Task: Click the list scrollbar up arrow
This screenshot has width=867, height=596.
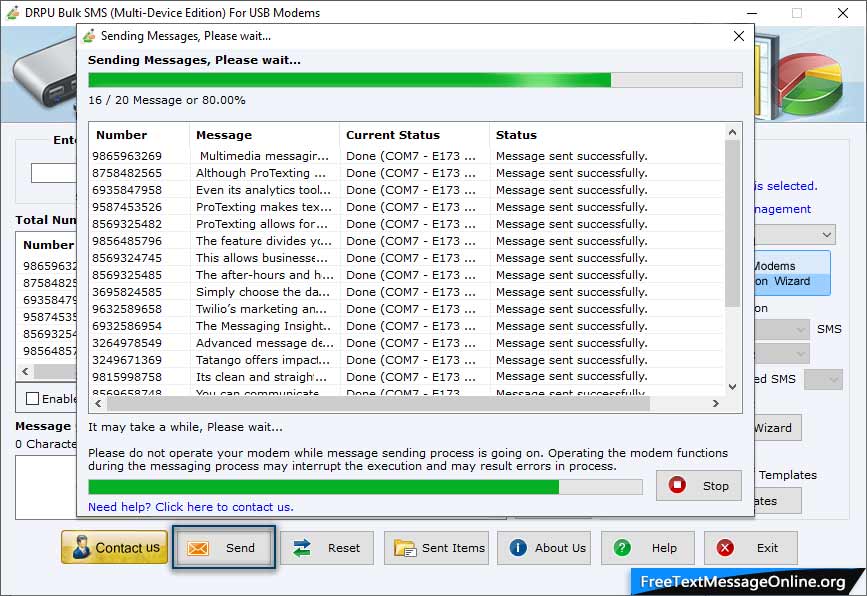Action: 732,132
